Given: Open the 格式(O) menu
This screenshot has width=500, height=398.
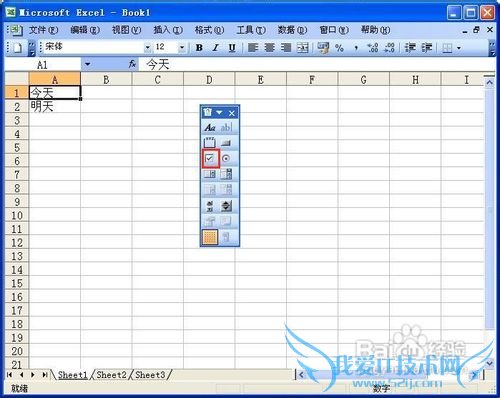Looking at the screenshot, I should point(209,30).
